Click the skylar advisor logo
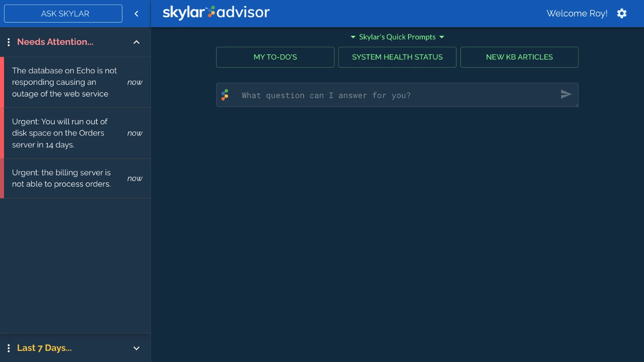 tap(216, 12)
